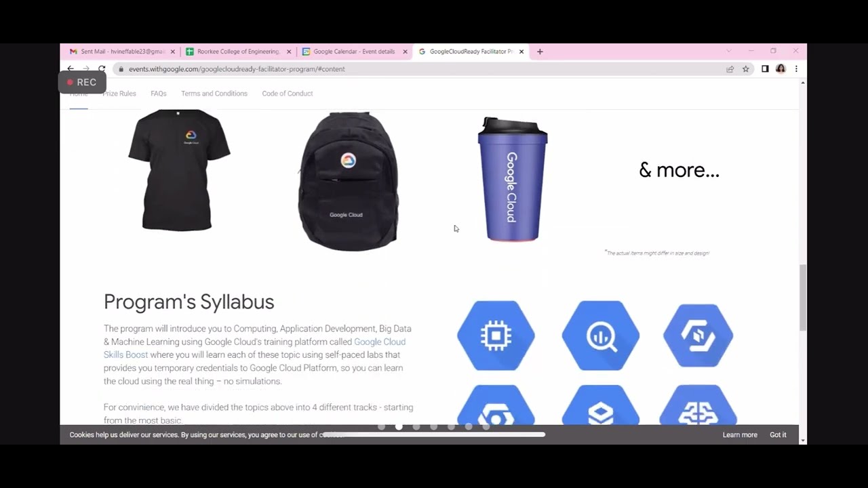Click the cloud hexagon icon in second row
Image resolution: width=868 pixels, height=488 pixels.
click(496, 405)
